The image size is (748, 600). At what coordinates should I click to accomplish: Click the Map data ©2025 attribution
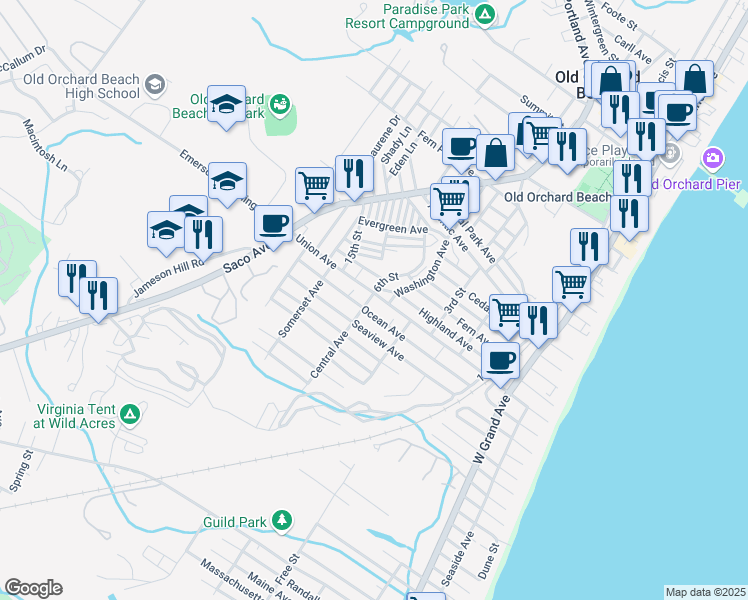pyautogui.click(x=706, y=592)
